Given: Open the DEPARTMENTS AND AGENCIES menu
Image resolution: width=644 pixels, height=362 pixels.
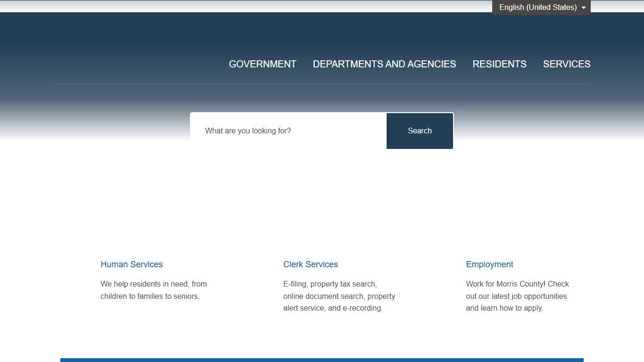Looking at the screenshot, I should (x=384, y=64).
